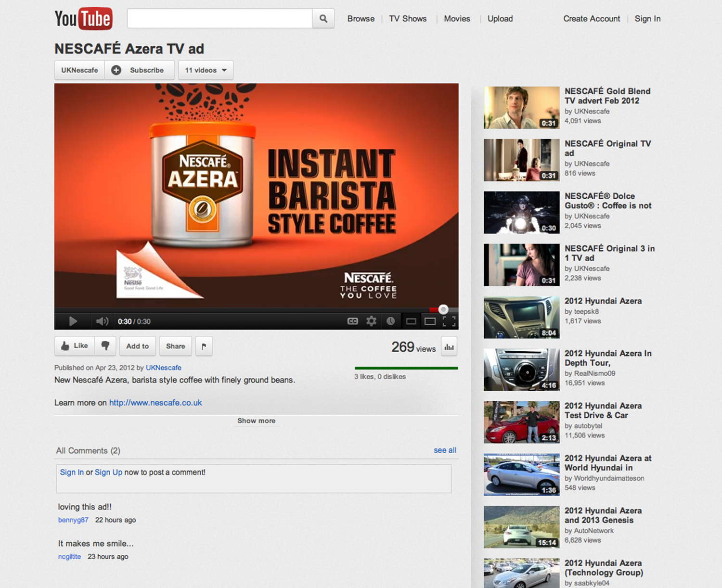
Task: Click 3 likes, 0 dislikes text
Action: [x=380, y=377]
